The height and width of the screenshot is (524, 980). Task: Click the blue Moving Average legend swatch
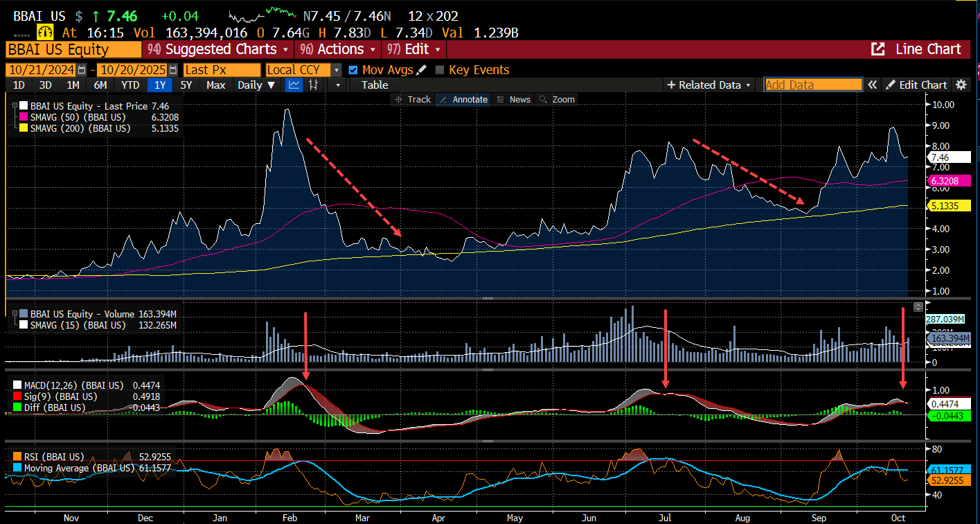tap(17, 468)
